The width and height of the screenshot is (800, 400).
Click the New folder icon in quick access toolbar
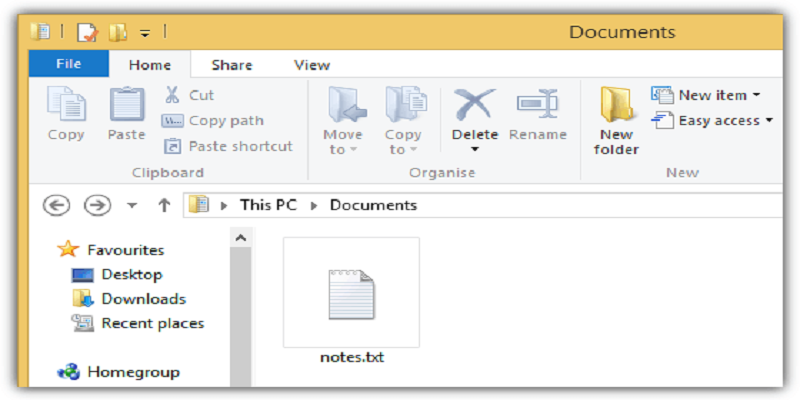coord(118,33)
